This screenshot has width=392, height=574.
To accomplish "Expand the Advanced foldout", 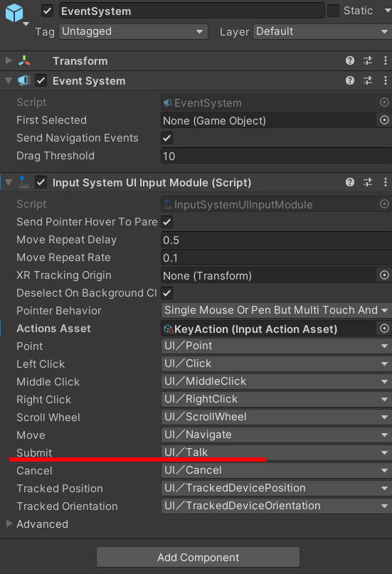I will click(x=9, y=523).
